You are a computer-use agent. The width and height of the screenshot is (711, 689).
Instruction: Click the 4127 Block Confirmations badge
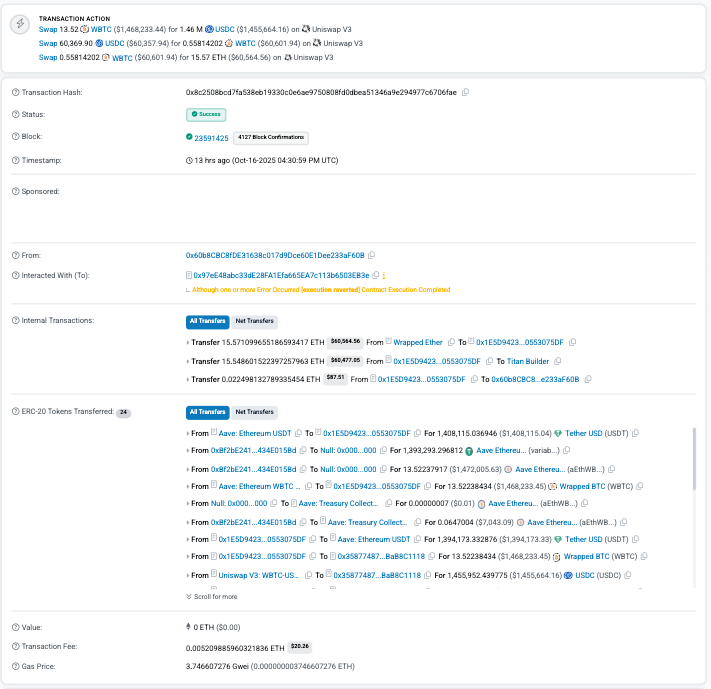[x=271, y=137]
